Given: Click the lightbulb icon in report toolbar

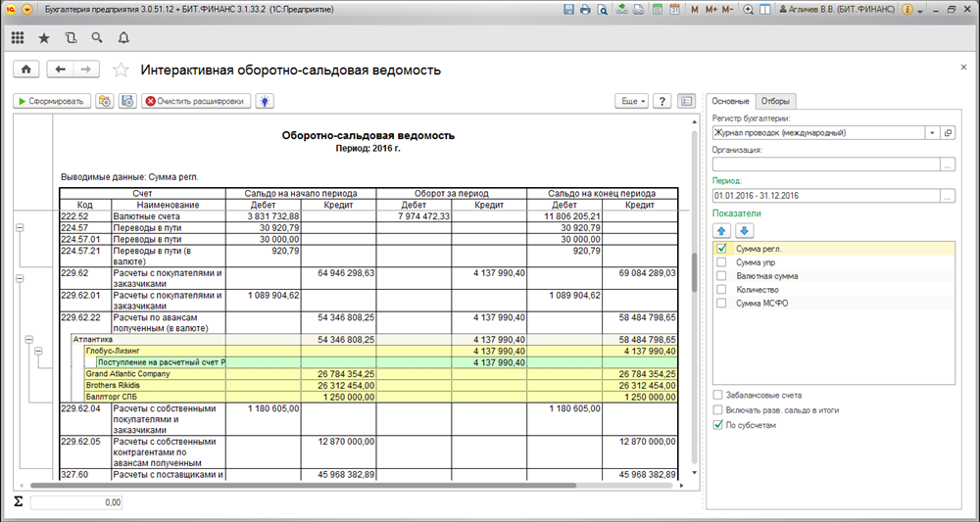Looking at the screenshot, I should (265, 101).
